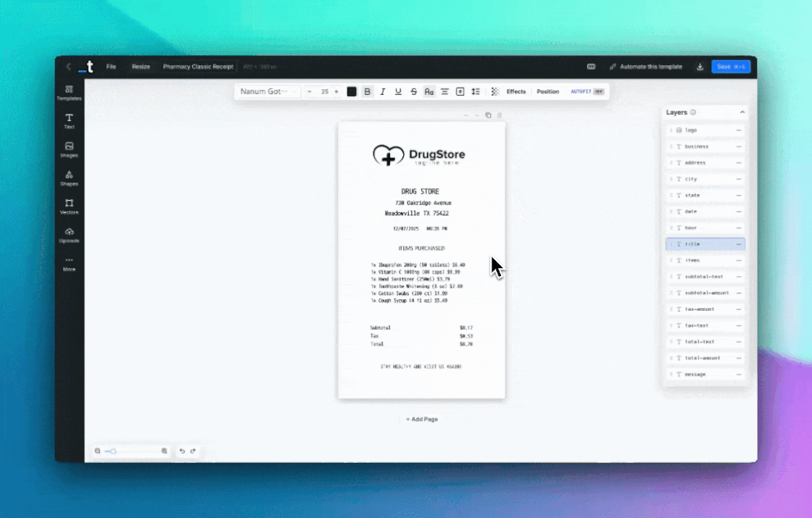Open the Resize menu

click(x=141, y=67)
